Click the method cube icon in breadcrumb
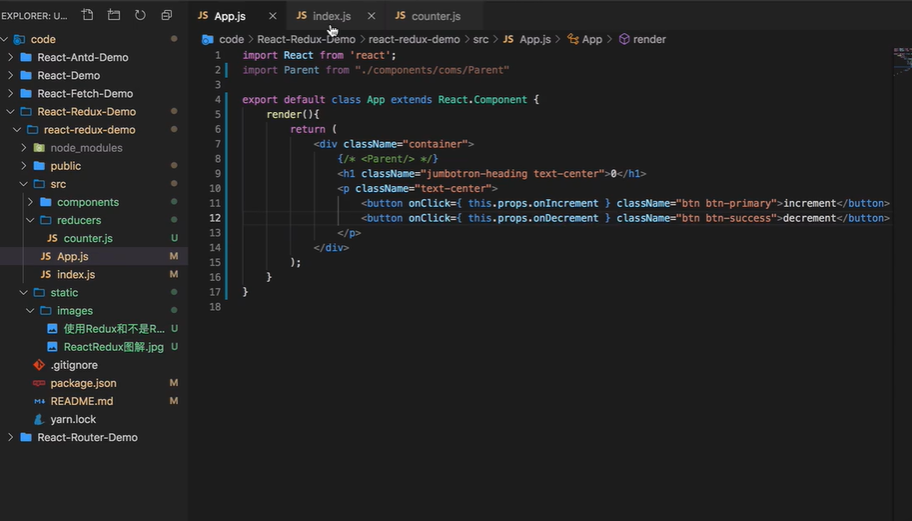 (x=624, y=39)
